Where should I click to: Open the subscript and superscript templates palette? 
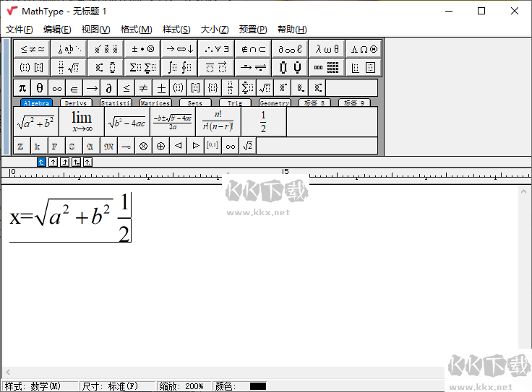coord(106,67)
